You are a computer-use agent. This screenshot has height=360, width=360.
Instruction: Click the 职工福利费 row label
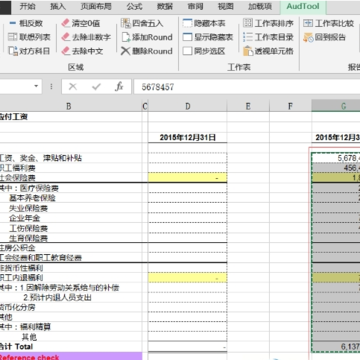[18, 168]
